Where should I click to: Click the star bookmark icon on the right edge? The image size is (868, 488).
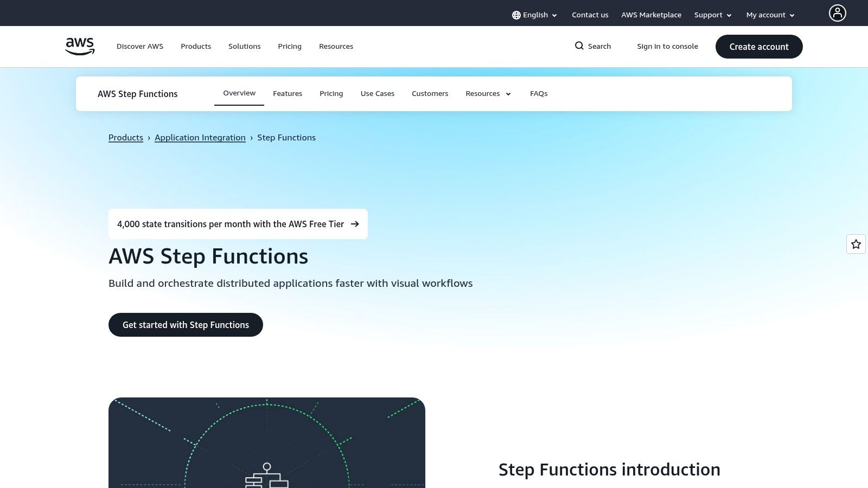point(856,244)
